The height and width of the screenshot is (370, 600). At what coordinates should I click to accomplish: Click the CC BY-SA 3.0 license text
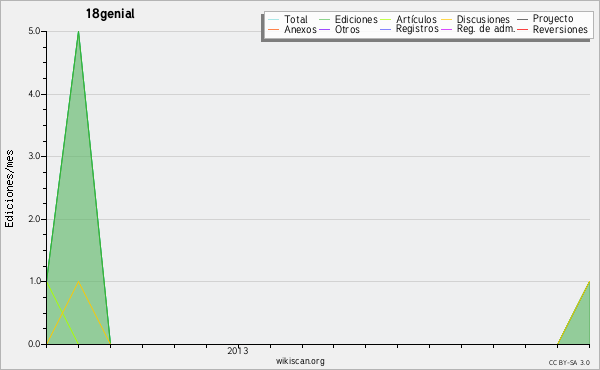tap(569, 362)
